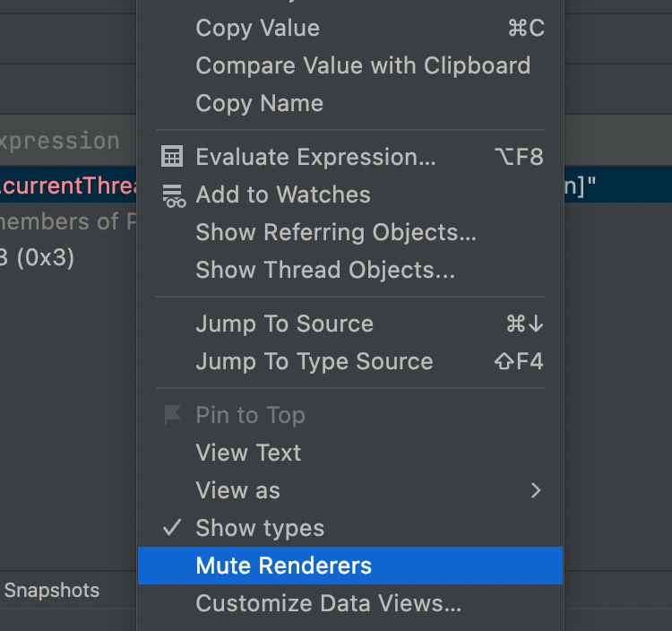Click the expression input field

pos(63,141)
